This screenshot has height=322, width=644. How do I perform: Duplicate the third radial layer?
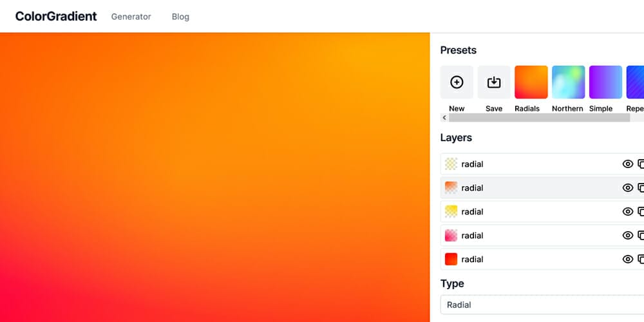[641, 212]
